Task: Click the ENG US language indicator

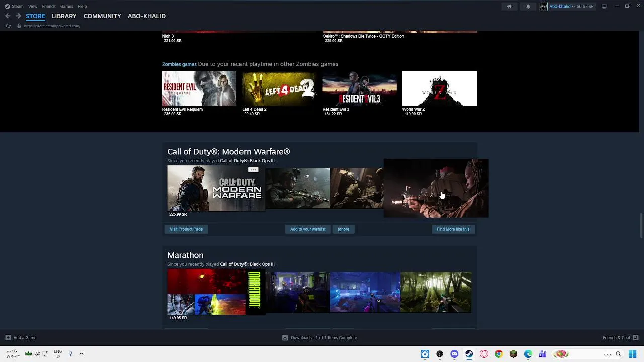Action: click(x=58, y=354)
